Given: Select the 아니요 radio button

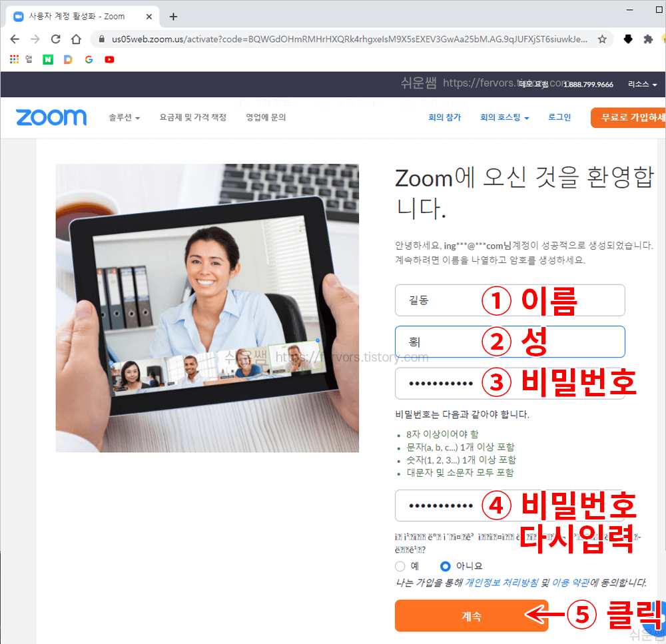Looking at the screenshot, I should (x=445, y=566).
